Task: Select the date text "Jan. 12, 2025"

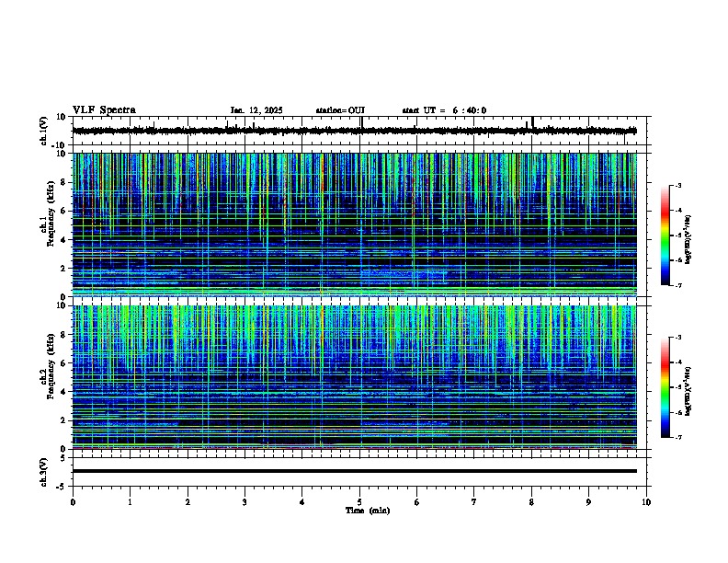Action: [x=256, y=110]
